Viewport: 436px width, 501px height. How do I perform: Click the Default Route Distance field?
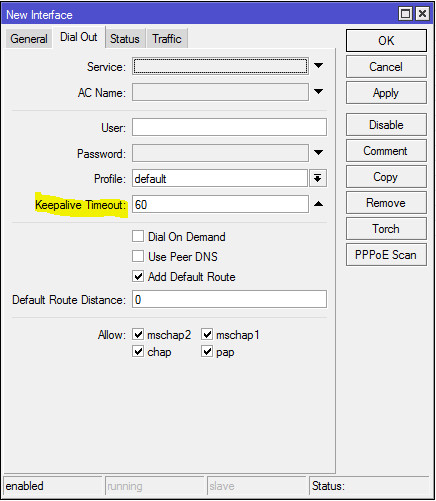229,299
